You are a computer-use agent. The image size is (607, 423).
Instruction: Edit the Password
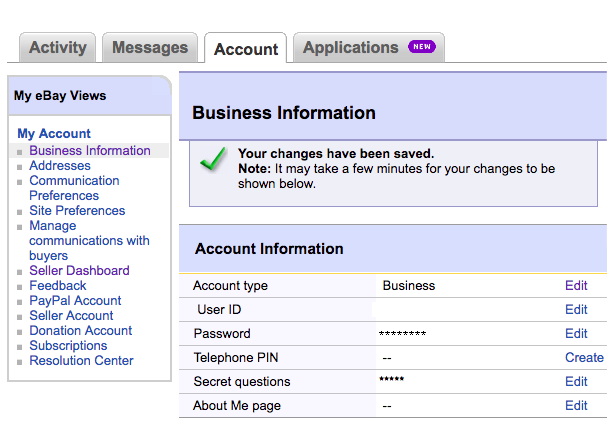coord(576,334)
